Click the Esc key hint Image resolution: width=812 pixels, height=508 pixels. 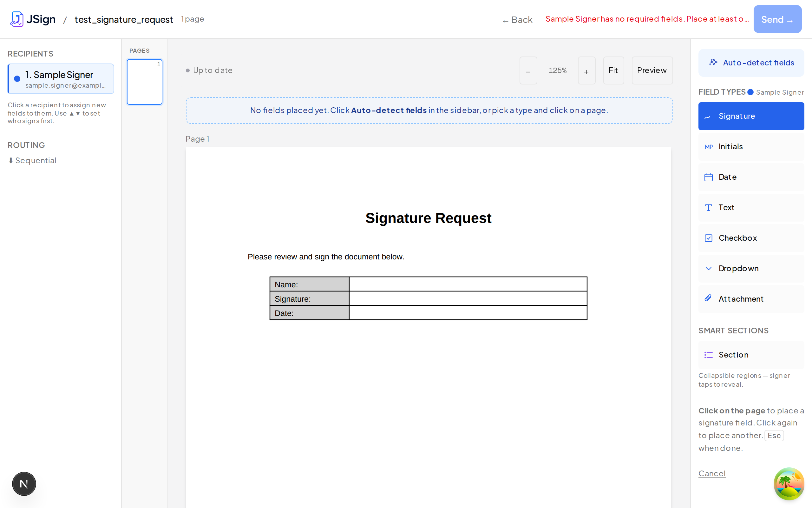click(774, 435)
